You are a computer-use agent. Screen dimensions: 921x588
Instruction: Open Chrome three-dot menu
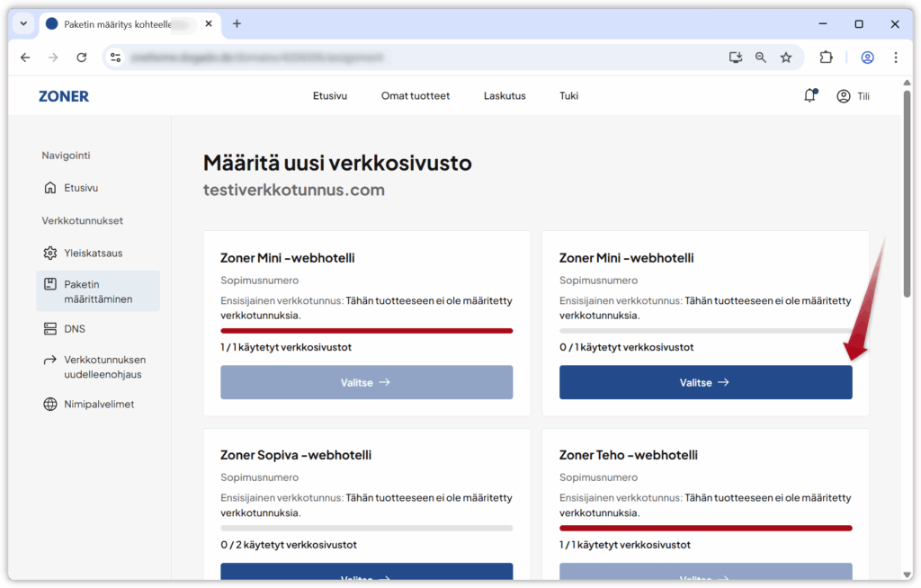click(x=895, y=58)
